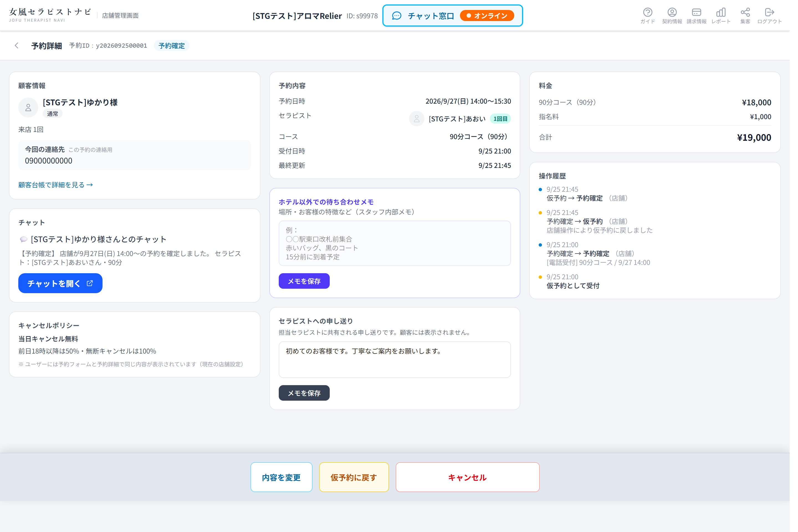Click 当日キャンセル無料 policy heading
This screenshot has height=532, width=798.
(x=48, y=342)
